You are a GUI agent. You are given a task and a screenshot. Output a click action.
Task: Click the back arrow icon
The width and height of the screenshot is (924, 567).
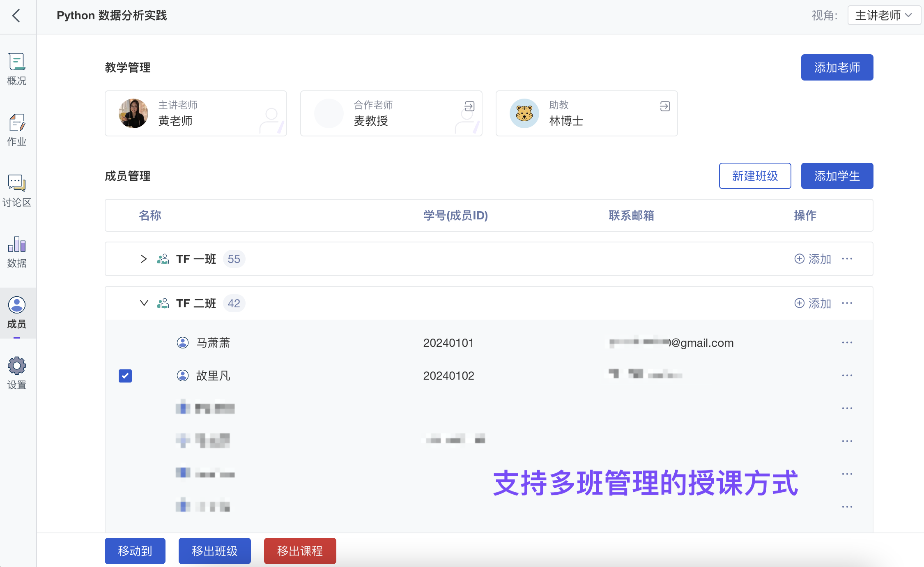point(16,16)
